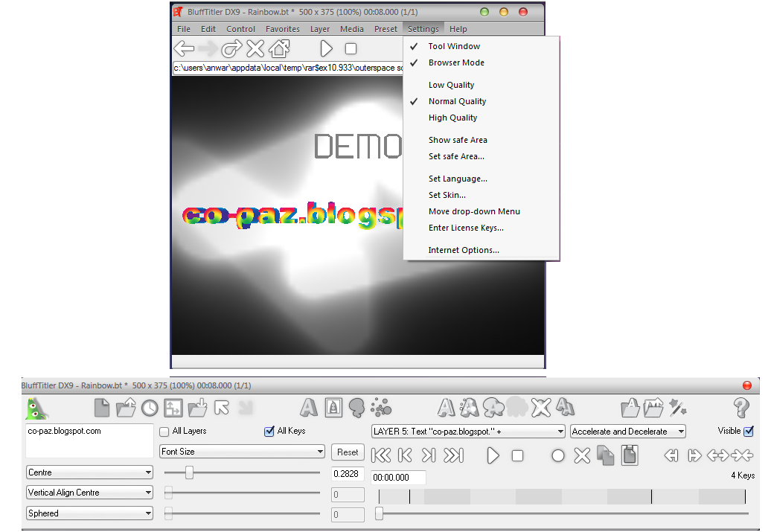Open the Font Size property dropdown

click(243, 452)
